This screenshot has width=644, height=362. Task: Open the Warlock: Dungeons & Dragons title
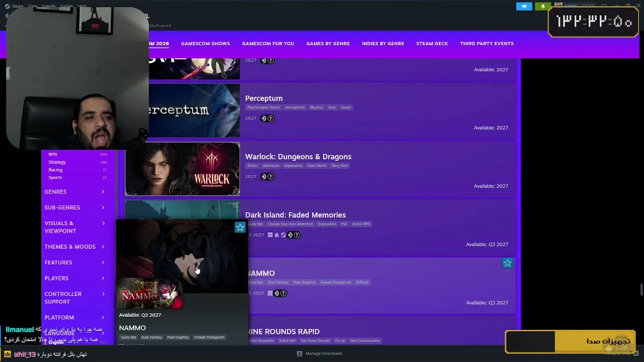click(x=298, y=157)
